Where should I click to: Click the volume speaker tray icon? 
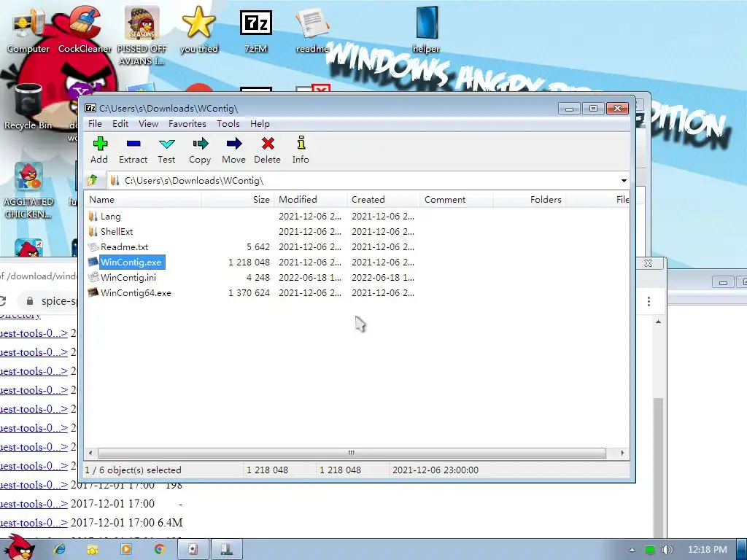point(667,550)
